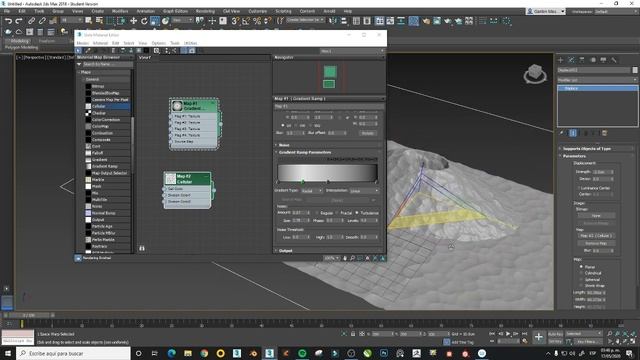Open the Utilities wrench panel icon

click(613, 60)
